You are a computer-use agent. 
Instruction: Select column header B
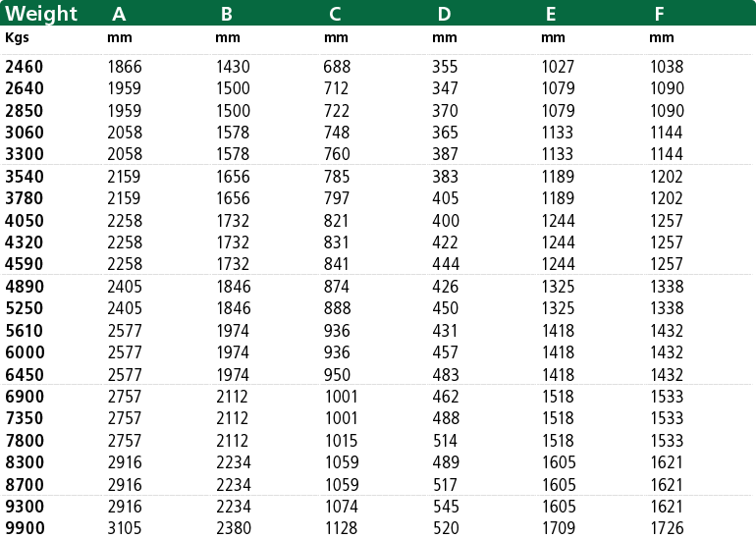pyautogui.click(x=227, y=15)
